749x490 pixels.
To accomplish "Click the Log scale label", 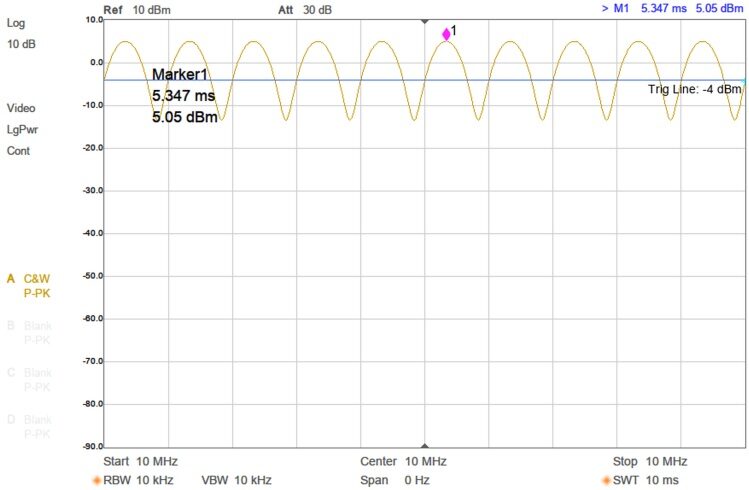I will pos(16,23).
